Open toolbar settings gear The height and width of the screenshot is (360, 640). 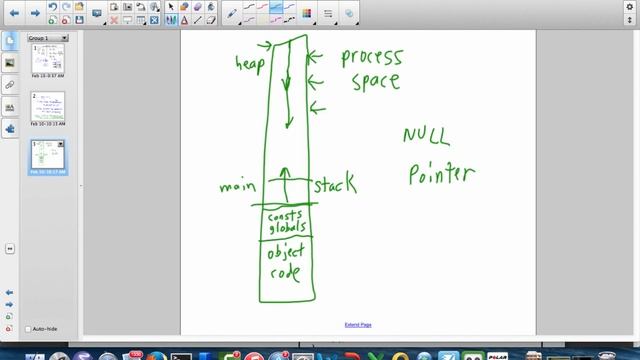(630, 7)
